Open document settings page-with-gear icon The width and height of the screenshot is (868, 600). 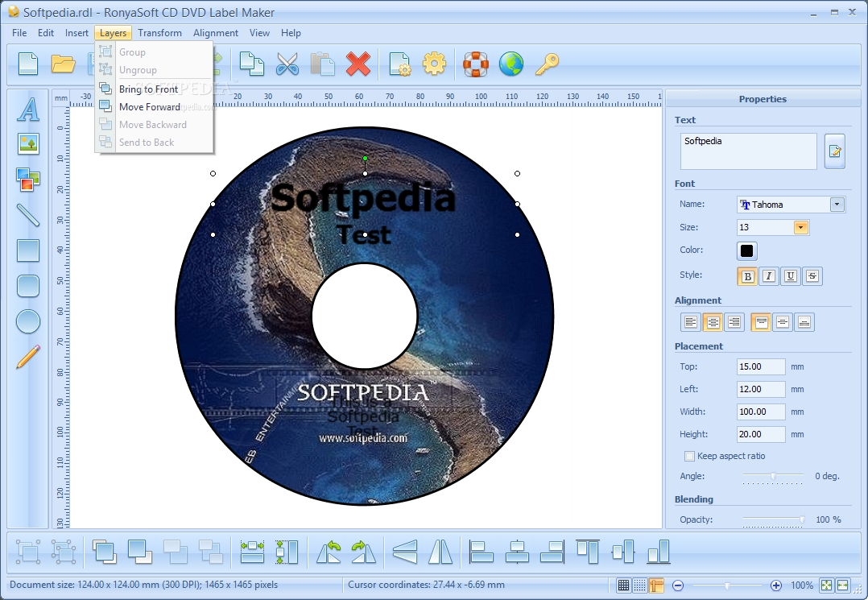click(x=399, y=64)
